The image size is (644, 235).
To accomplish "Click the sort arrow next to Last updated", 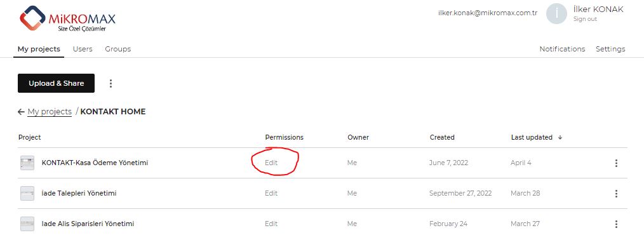I will tap(560, 138).
